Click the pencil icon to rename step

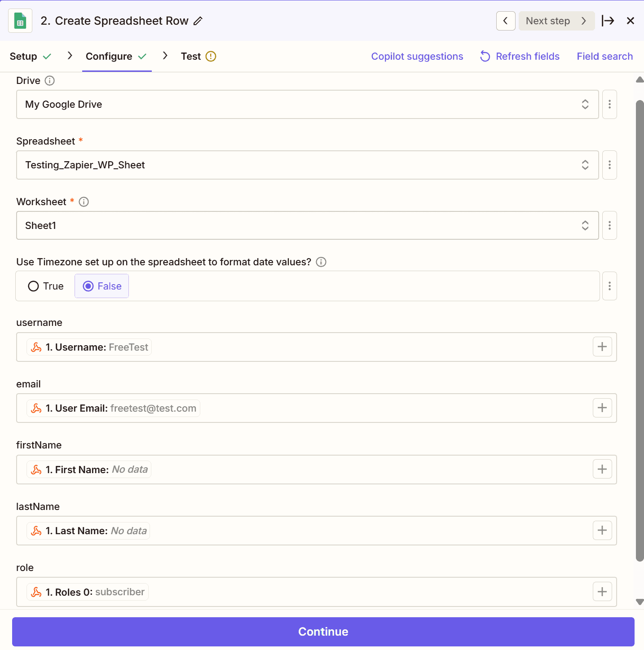tap(198, 21)
